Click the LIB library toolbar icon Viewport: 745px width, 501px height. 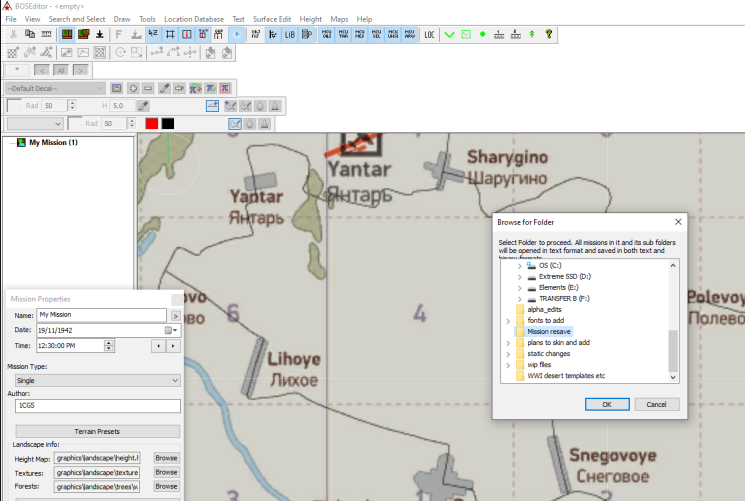coord(290,34)
